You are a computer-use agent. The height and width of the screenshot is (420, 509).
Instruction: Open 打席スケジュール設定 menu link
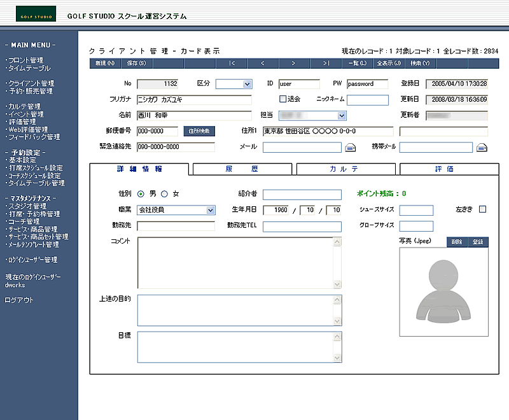pyautogui.click(x=36, y=168)
